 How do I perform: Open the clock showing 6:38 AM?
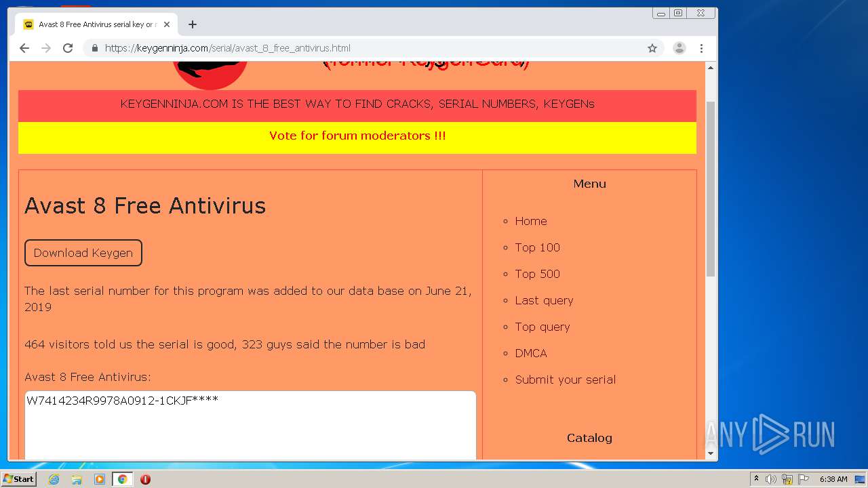tap(833, 479)
